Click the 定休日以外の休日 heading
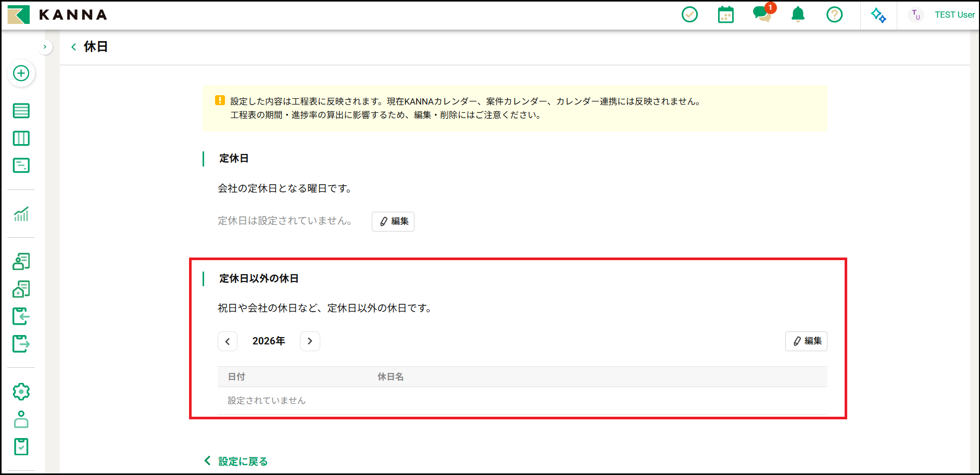 point(259,278)
